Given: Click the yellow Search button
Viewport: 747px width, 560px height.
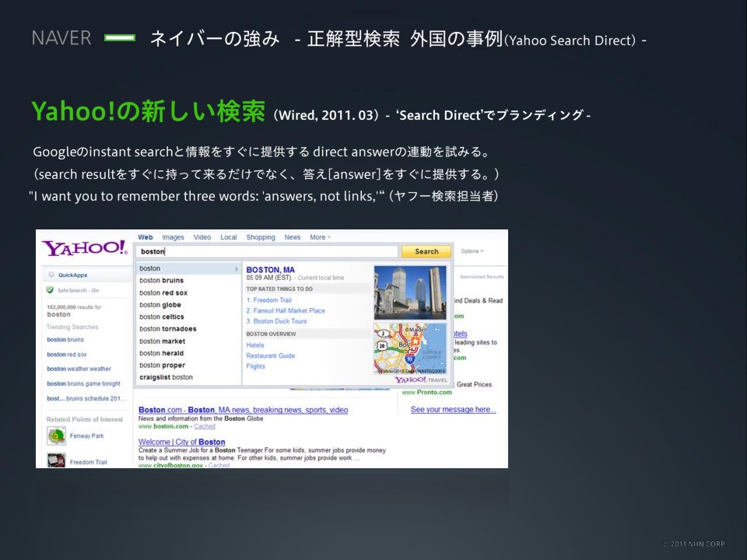Looking at the screenshot, I should click(426, 251).
